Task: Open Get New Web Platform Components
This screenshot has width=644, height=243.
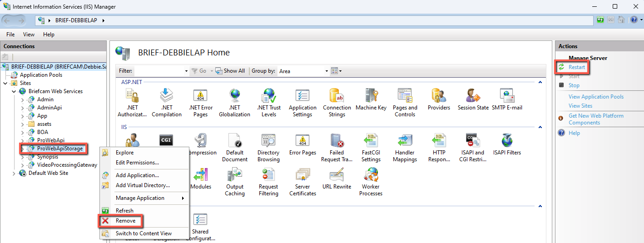Action: [x=596, y=119]
